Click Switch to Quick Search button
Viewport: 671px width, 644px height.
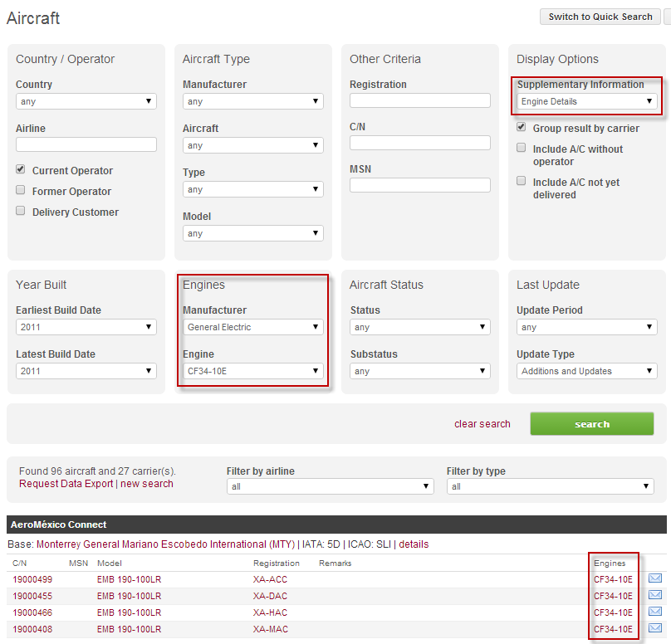[x=600, y=17]
